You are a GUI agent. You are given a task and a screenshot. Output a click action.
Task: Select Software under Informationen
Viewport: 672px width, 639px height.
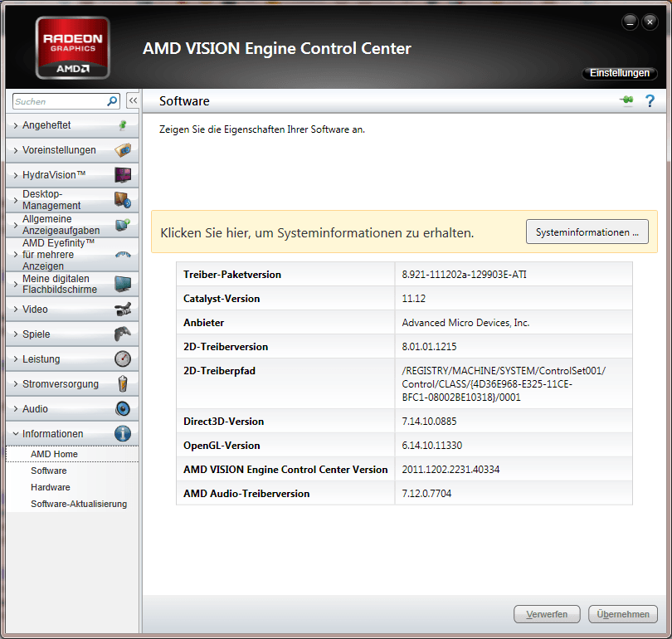pyautogui.click(x=48, y=471)
